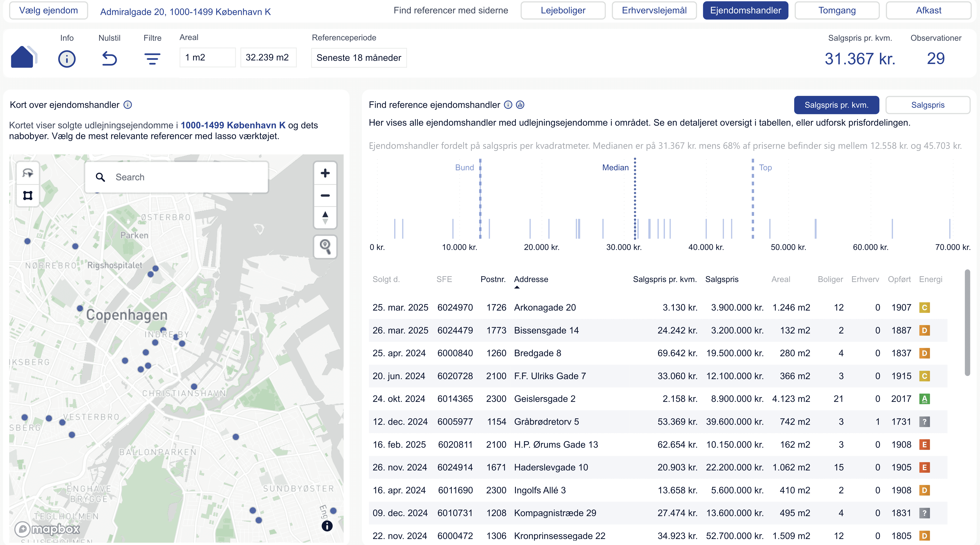Click the home property icon

(23, 57)
